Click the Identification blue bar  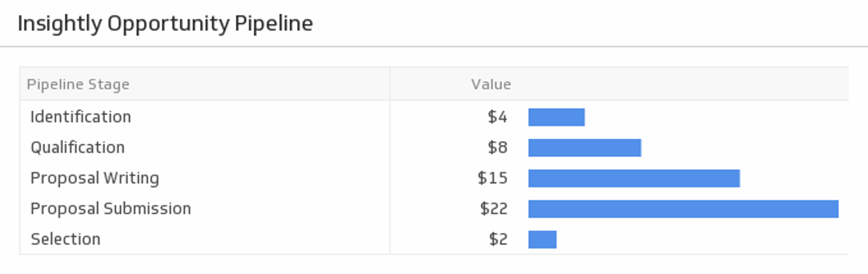[557, 117]
